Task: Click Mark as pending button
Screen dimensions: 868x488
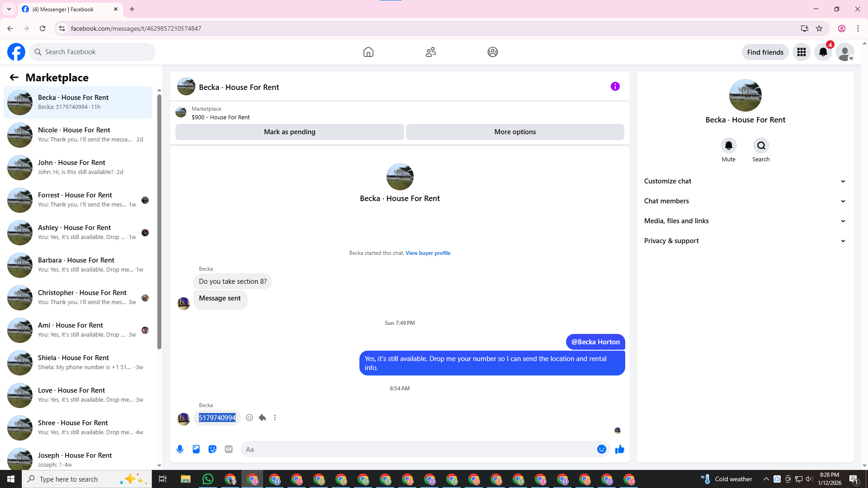Action: 289,132
